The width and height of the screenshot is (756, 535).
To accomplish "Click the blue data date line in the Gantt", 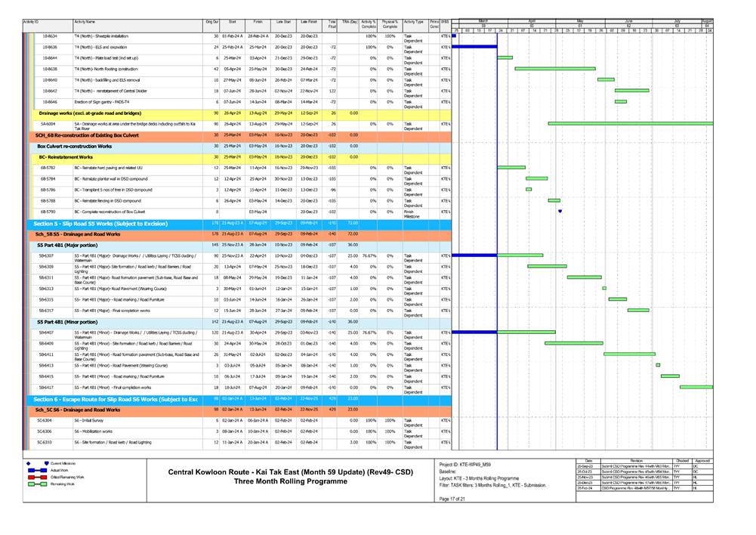I will click(495, 227).
